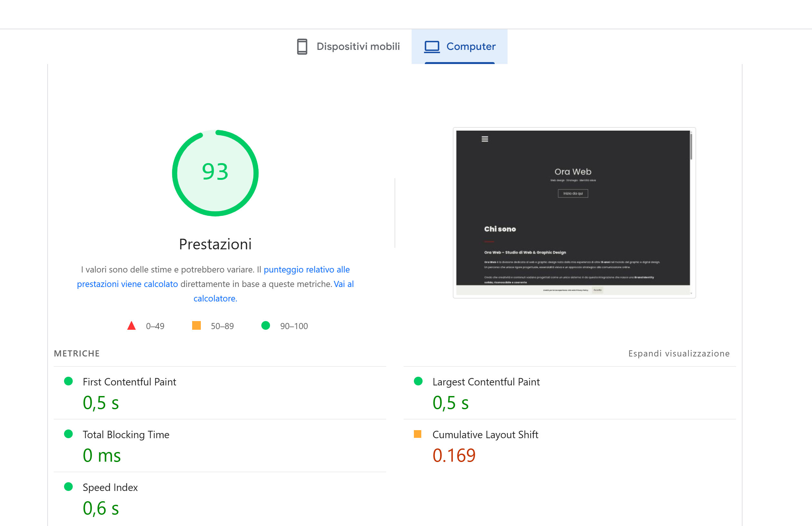Toggle Espandi visualizzazione for metrics
The image size is (812, 526).
click(x=679, y=353)
